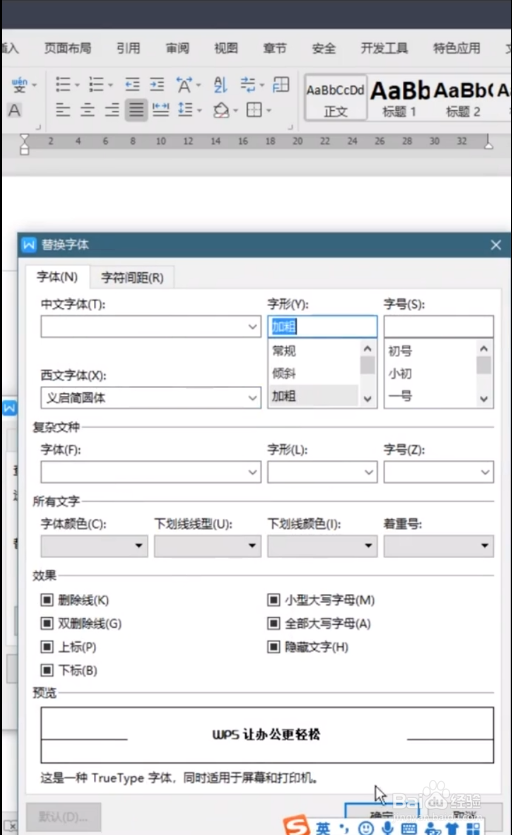512x835 pixels.
Task: Open the 视图 ribbon tab
Action: point(226,48)
